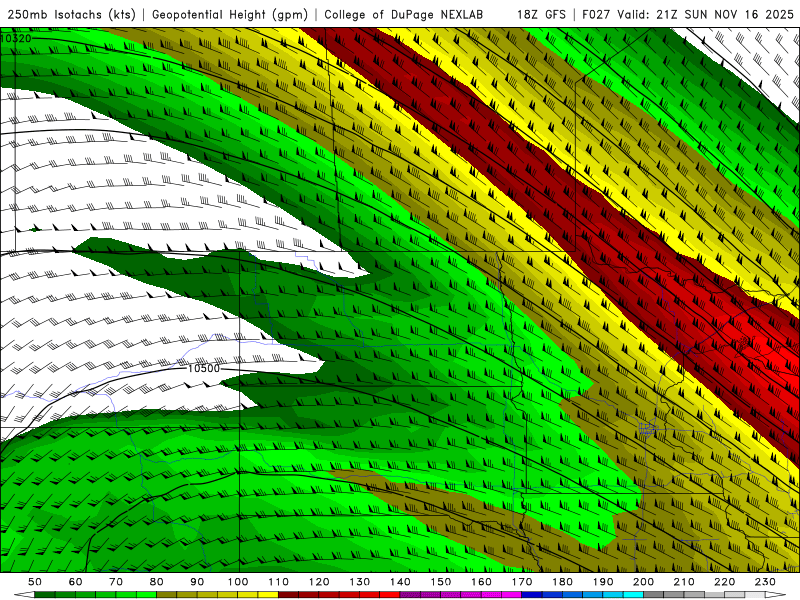Click the 180 label on the colorbar
The width and height of the screenshot is (800, 600).
562,582
